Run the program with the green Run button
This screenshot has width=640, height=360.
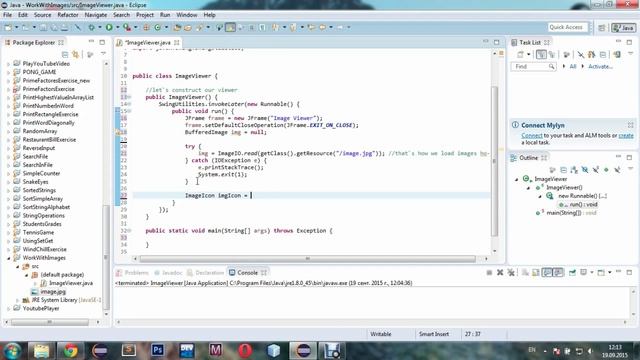tap(109, 27)
